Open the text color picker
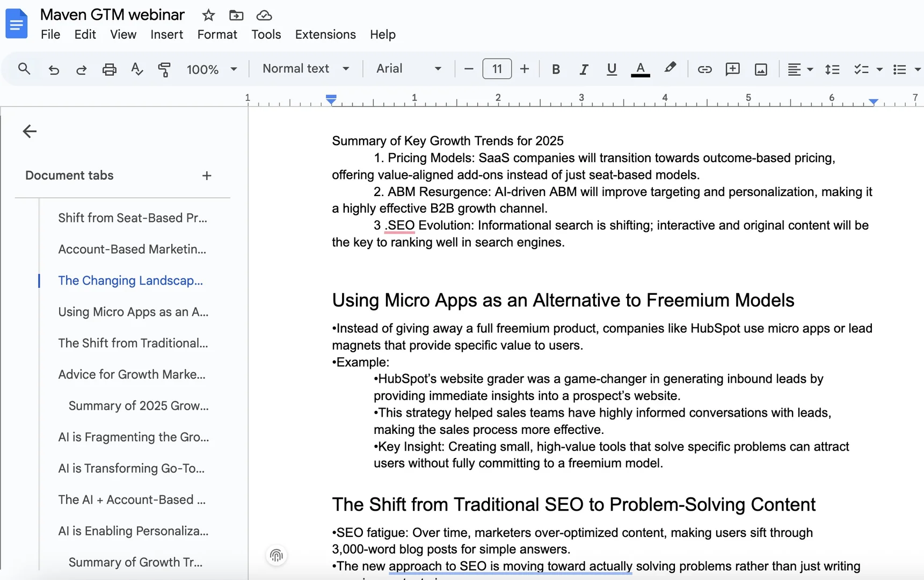Image resolution: width=924 pixels, height=580 pixels. pos(640,69)
